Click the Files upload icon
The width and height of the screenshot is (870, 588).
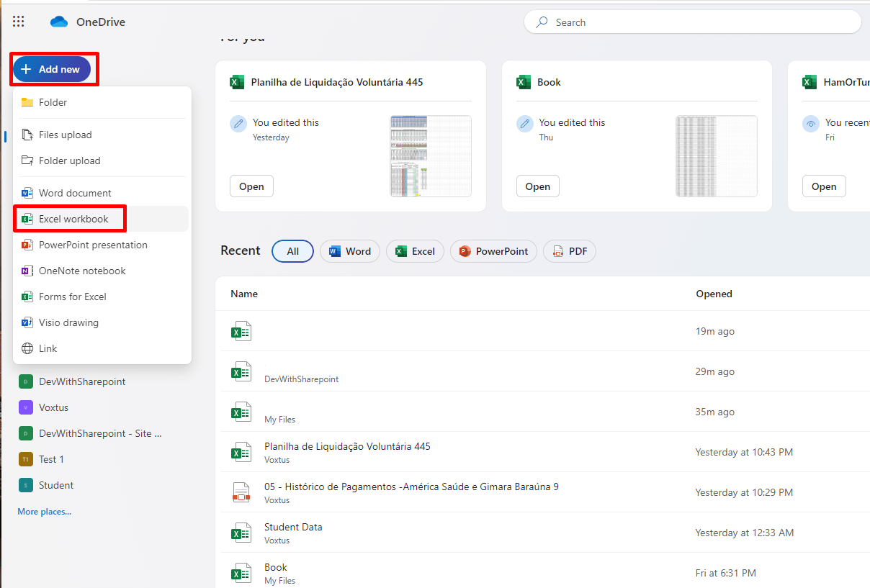click(27, 135)
